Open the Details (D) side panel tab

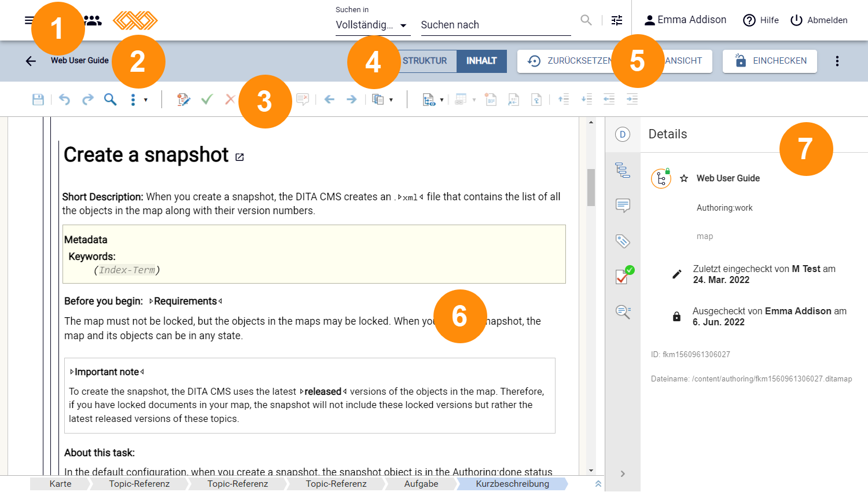623,134
